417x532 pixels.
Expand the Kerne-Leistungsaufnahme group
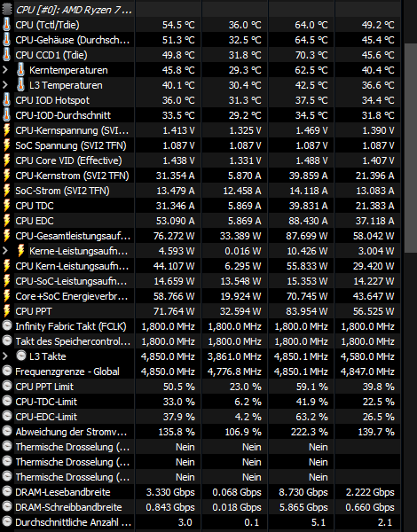pos(4,251)
